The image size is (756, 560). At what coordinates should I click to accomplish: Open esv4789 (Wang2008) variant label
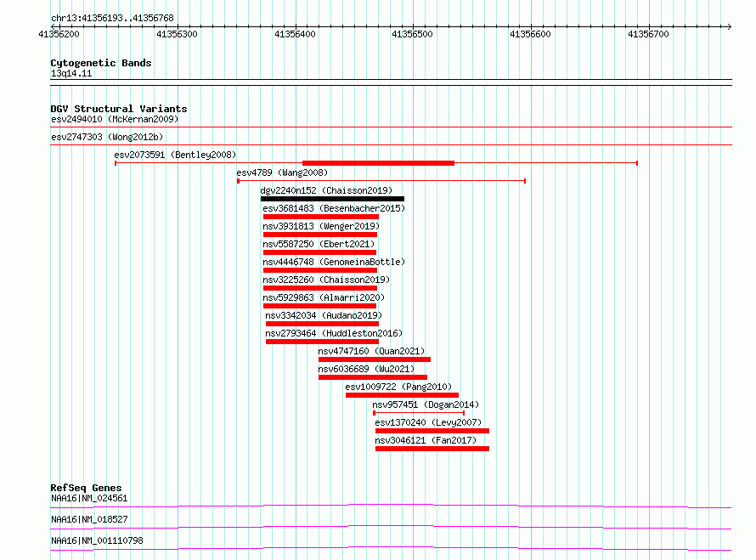click(x=282, y=173)
